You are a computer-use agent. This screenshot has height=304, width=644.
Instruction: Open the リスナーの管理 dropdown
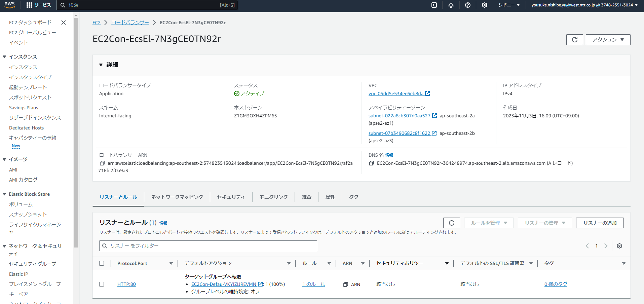[x=545, y=223]
